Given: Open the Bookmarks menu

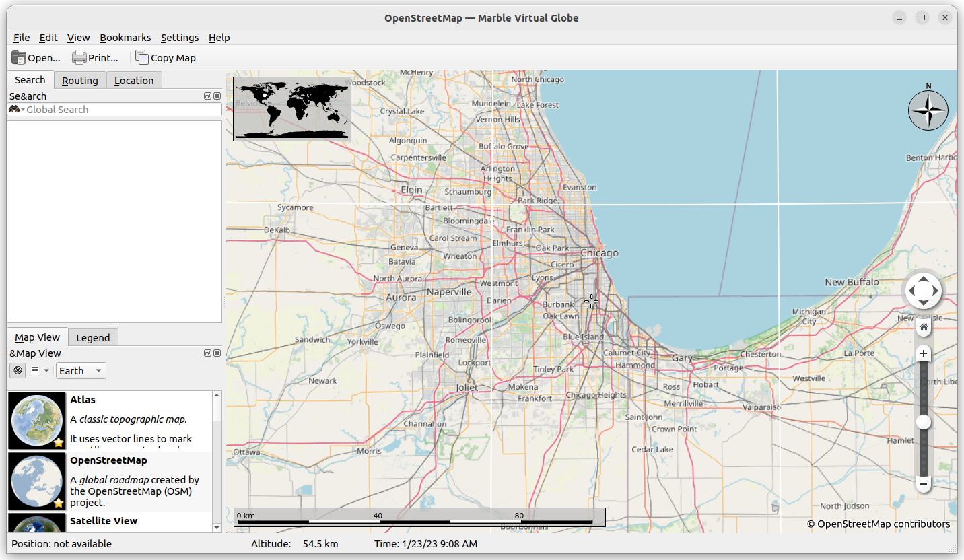Looking at the screenshot, I should tap(125, 38).
